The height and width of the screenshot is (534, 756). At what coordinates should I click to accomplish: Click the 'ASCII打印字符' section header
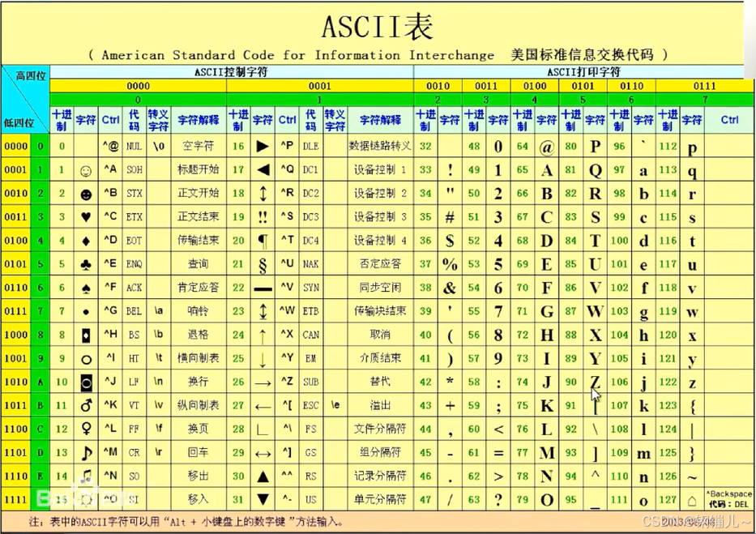pos(584,72)
